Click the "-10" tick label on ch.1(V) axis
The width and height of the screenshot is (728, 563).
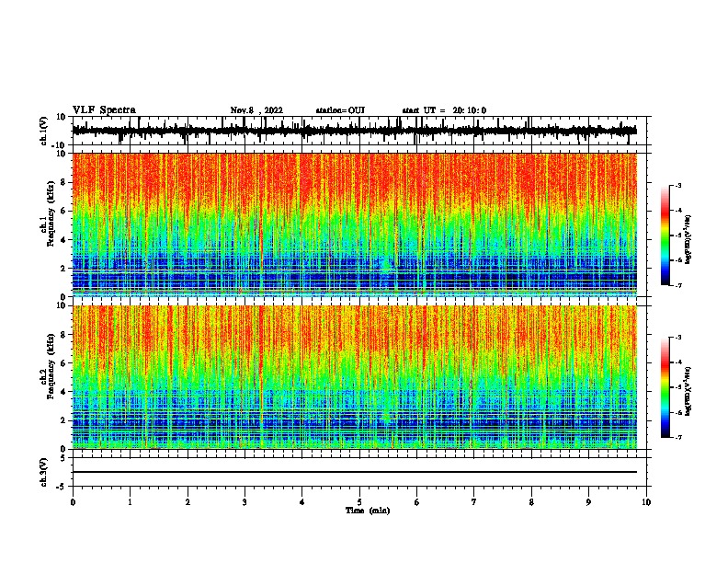pos(60,145)
